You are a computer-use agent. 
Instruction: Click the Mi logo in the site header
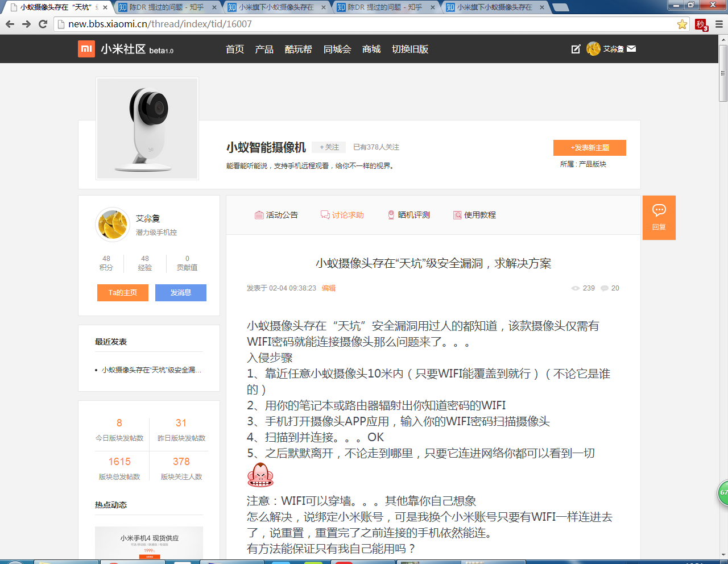(86, 49)
